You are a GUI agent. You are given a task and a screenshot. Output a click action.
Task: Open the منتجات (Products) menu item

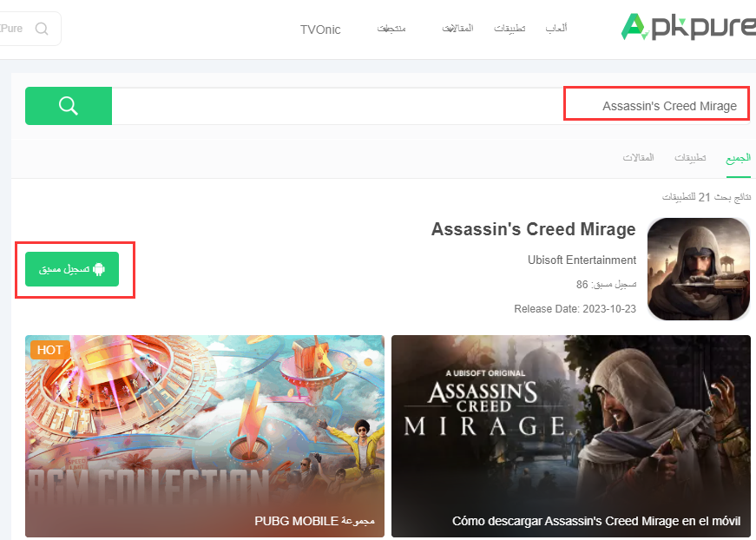pyautogui.click(x=391, y=29)
